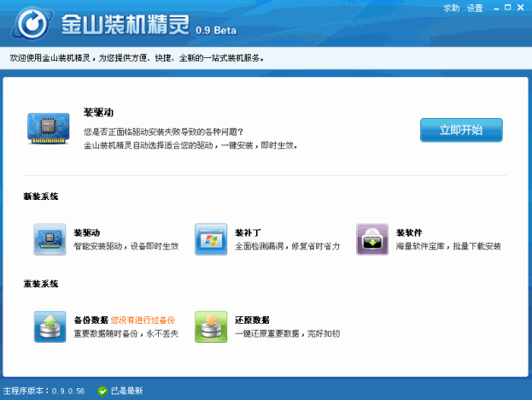The width and height of the screenshot is (532, 400).
Task: Click the 已是最新 status text
Action: click(x=127, y=391)
